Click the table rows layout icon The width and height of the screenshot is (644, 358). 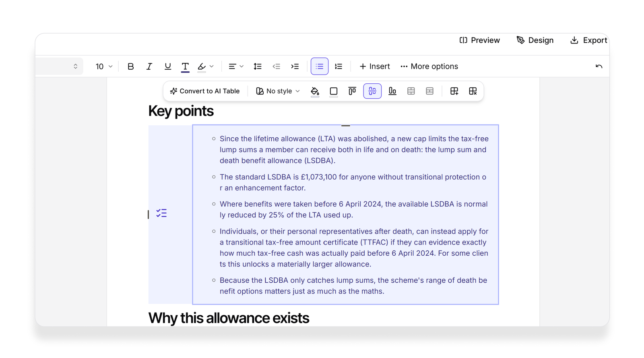pos(411,91)
